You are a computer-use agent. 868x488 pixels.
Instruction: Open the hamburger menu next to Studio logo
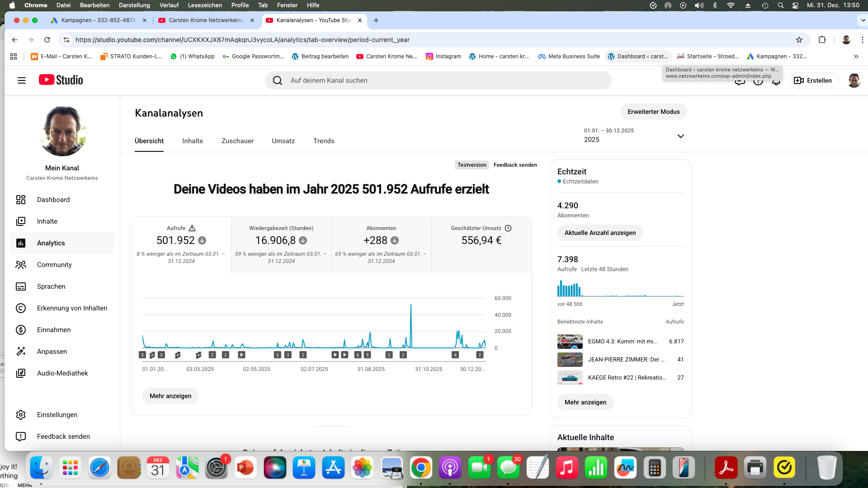coord(21,80)
